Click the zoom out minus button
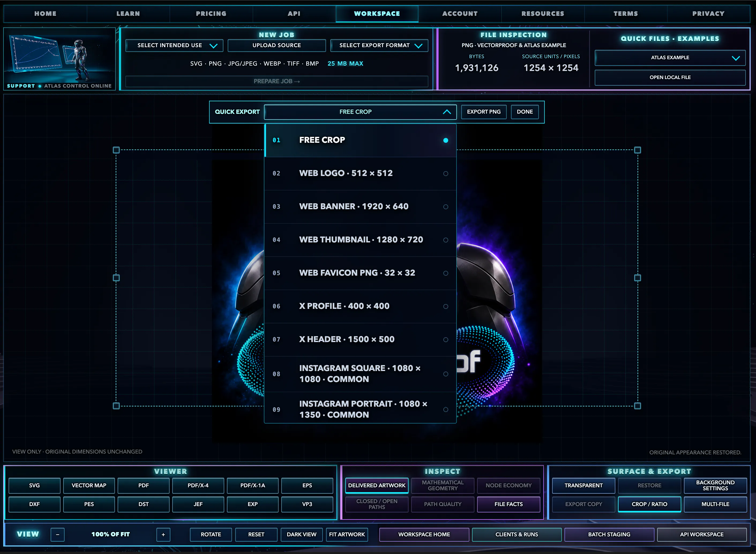The width and height of the screenshot is (756, 554). pyautogui.click(x=57, y=534)
